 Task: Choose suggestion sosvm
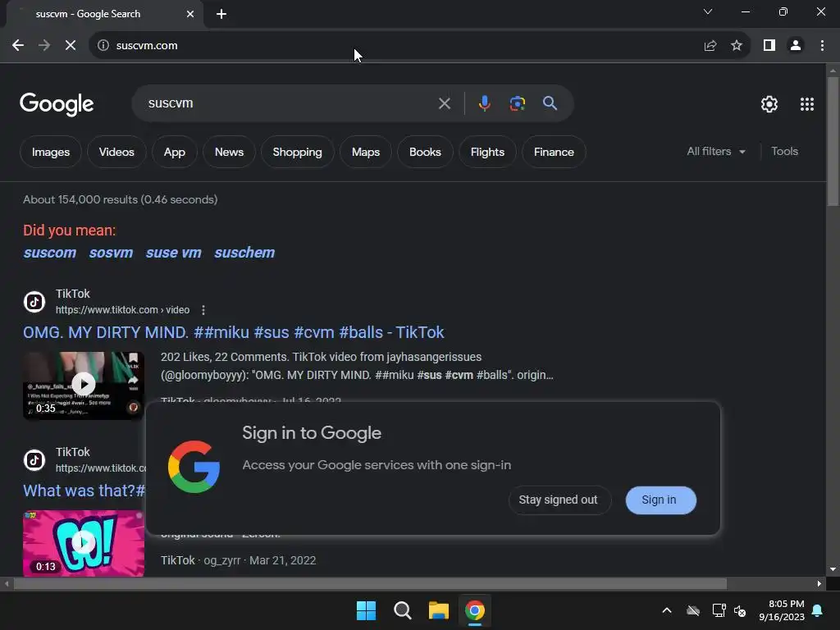click(111, 253)
